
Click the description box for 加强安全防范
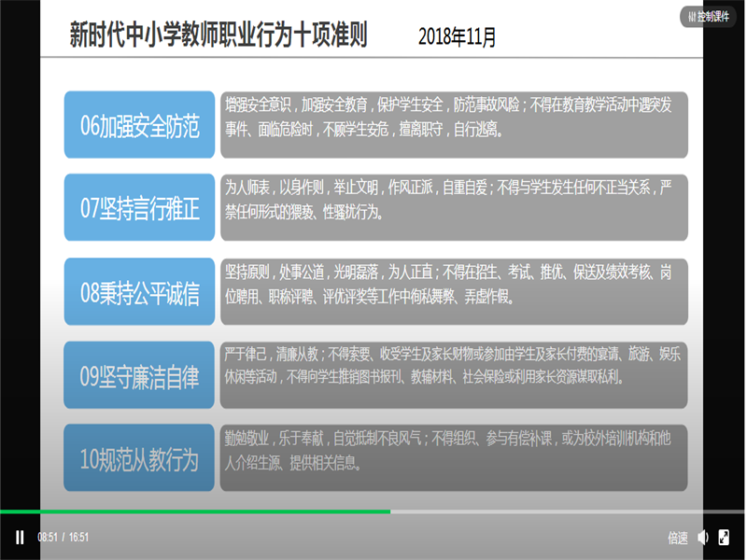(454, 124)
